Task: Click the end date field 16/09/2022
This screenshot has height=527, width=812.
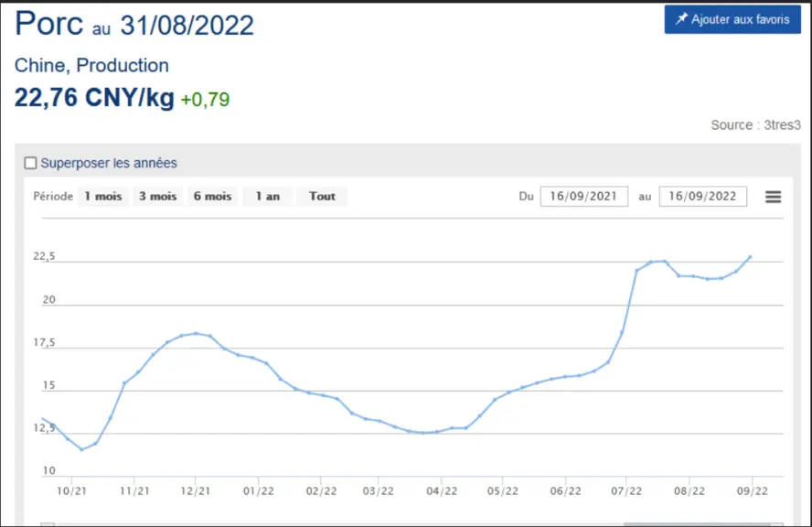Action: pos(703,197)
